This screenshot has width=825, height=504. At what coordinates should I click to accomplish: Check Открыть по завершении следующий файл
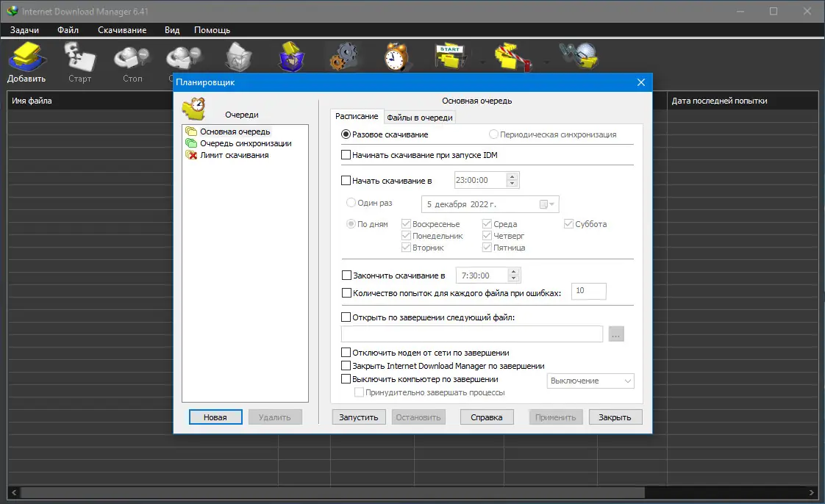[x=346, y=317]
